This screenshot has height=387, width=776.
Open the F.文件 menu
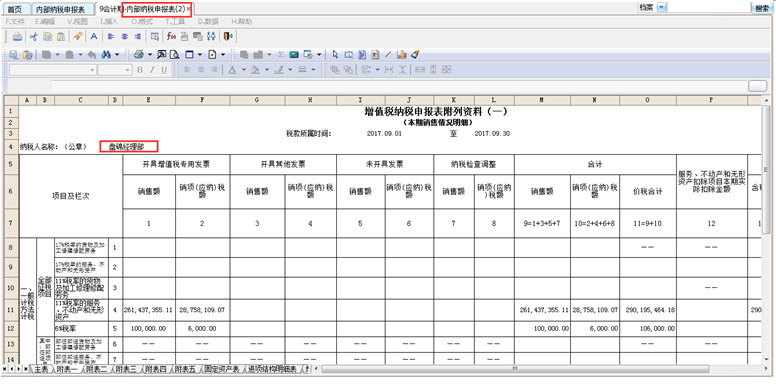[15, 22]
